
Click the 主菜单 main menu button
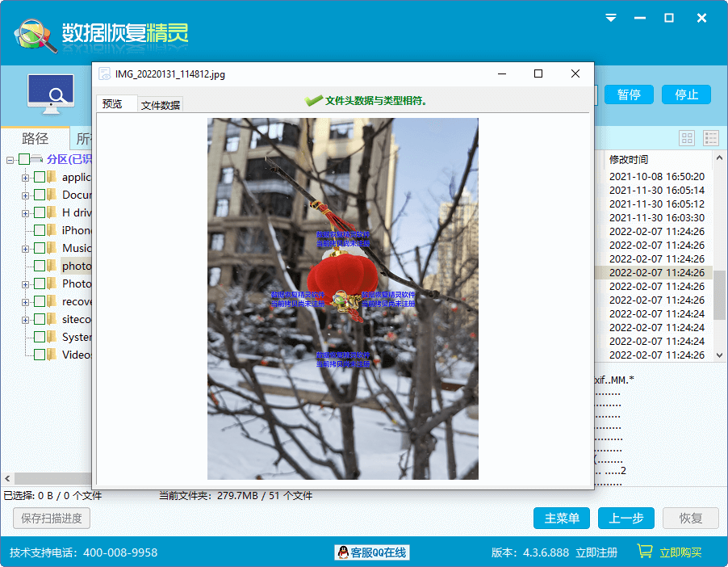coord(562,518)
